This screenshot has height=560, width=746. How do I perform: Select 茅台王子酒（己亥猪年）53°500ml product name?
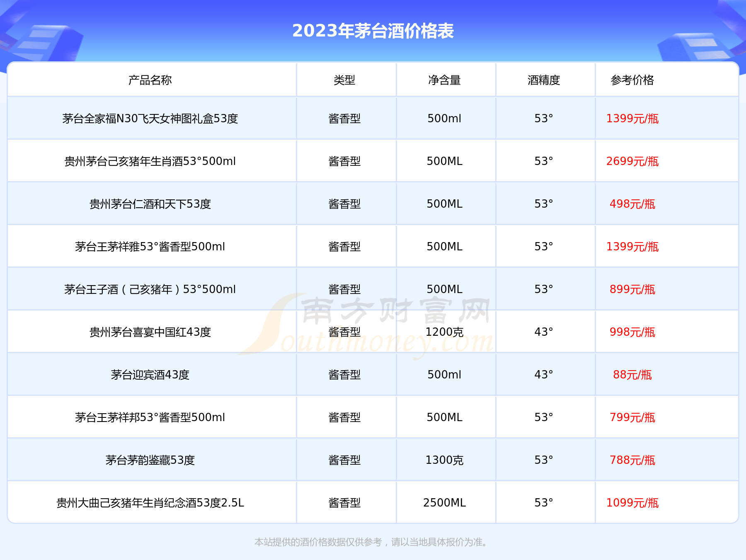[x=150, y=289]
